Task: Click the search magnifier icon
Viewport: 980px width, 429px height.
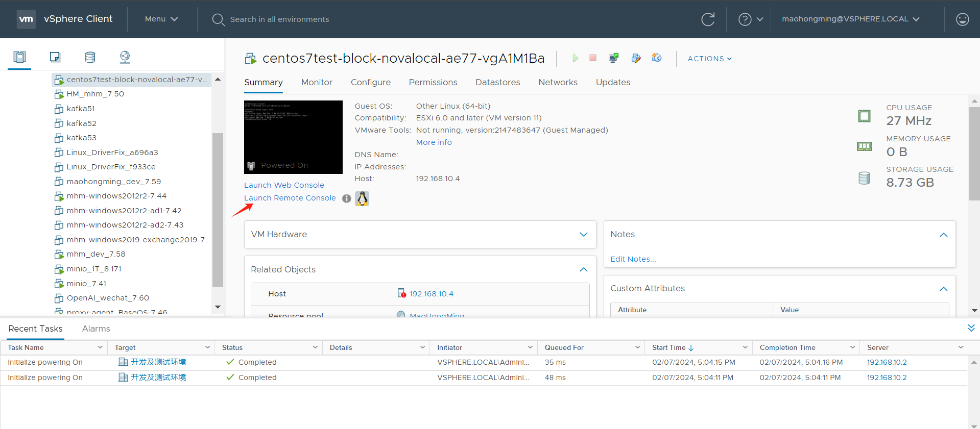Action: point(218,19)
